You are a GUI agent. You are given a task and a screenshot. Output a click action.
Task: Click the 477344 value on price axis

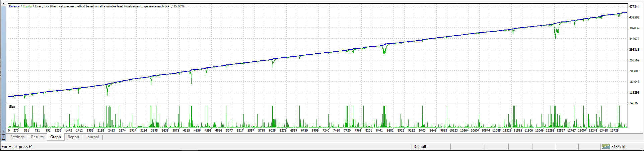[634, 7]
